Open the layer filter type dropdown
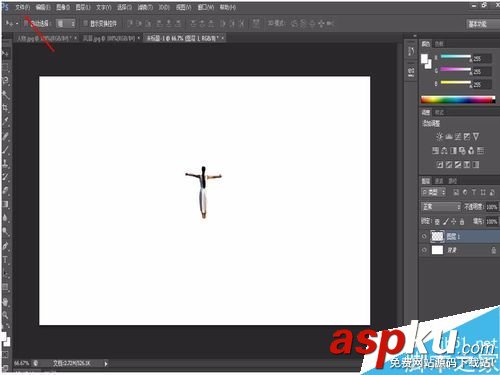Image resolution: width=500 pixels, height=375 pixels. (x=433, y=192)
